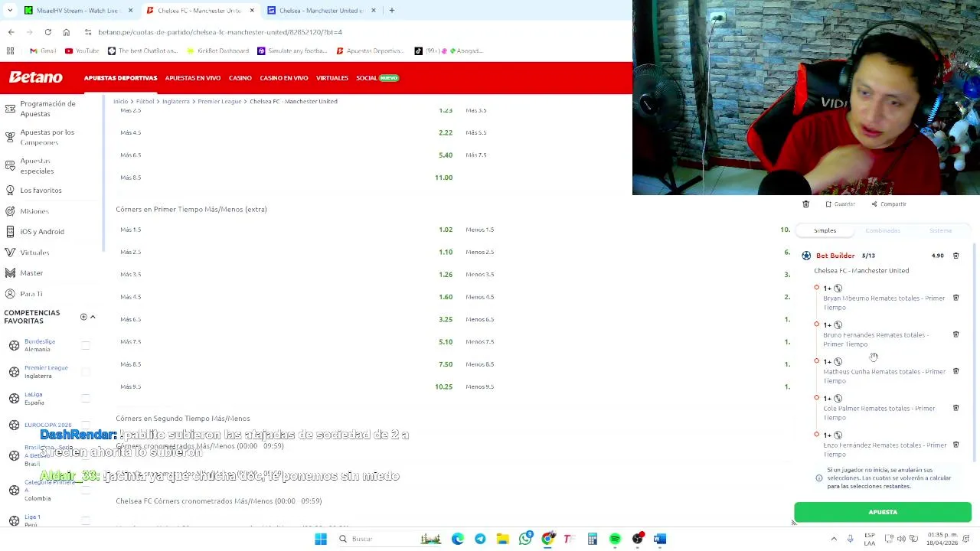
Task: Collapse the Competencias Favoritas section
Action: point(93,317)
